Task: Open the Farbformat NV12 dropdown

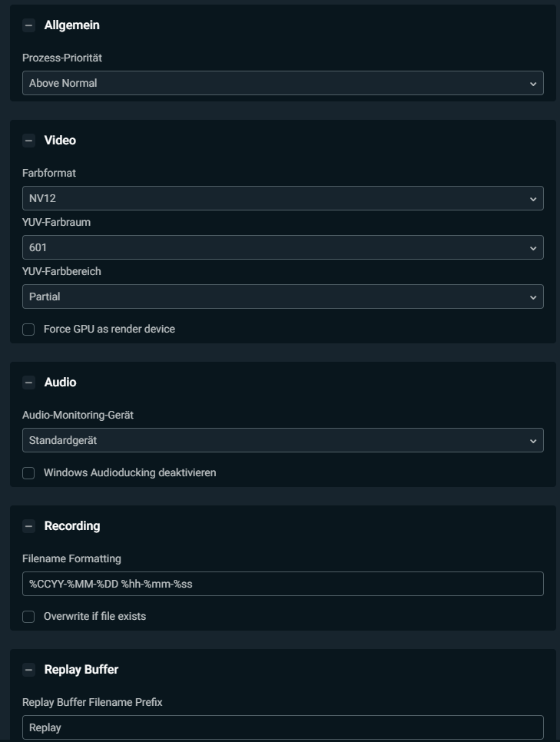Action: tap(283, 198)
